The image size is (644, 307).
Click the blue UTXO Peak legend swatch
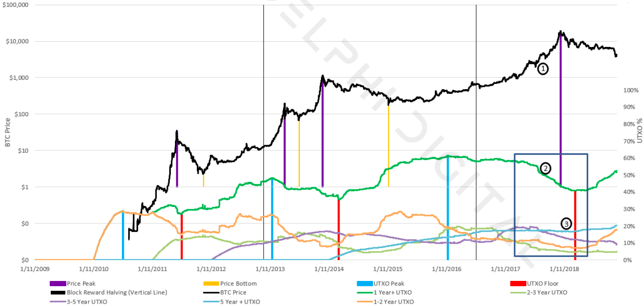(x=365, y=284)
